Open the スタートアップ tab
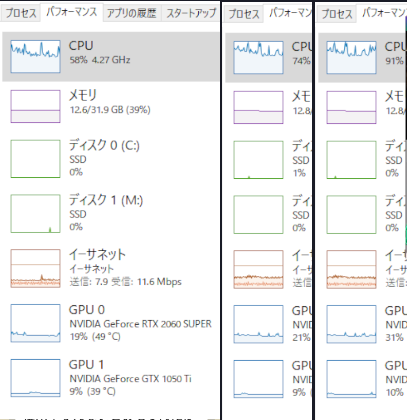407x420 pixels. pos(191,13)
